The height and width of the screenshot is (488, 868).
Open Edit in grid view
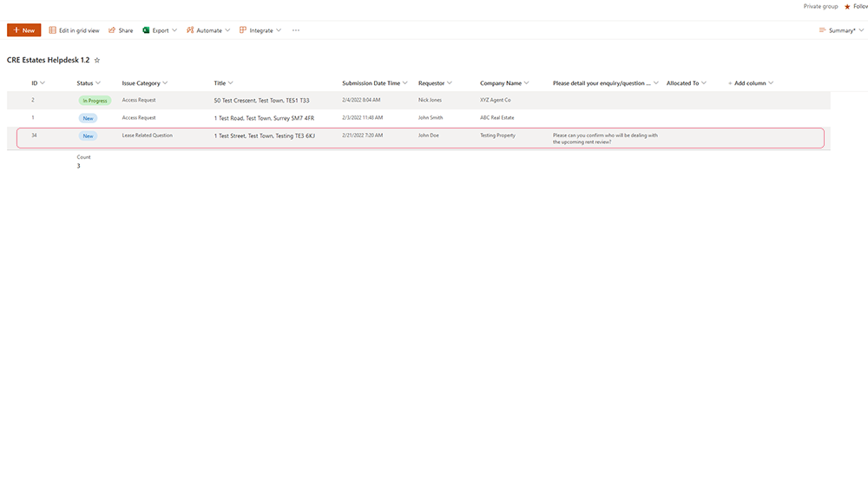(x=74, y=30)
